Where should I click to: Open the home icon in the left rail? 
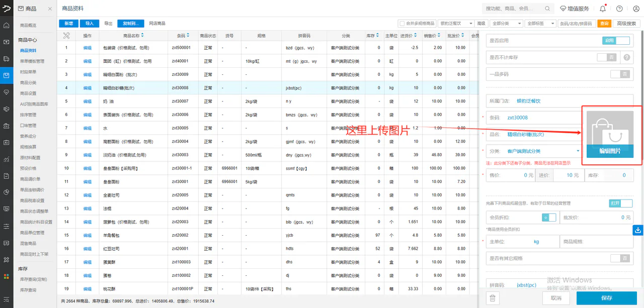click(6, 26)
